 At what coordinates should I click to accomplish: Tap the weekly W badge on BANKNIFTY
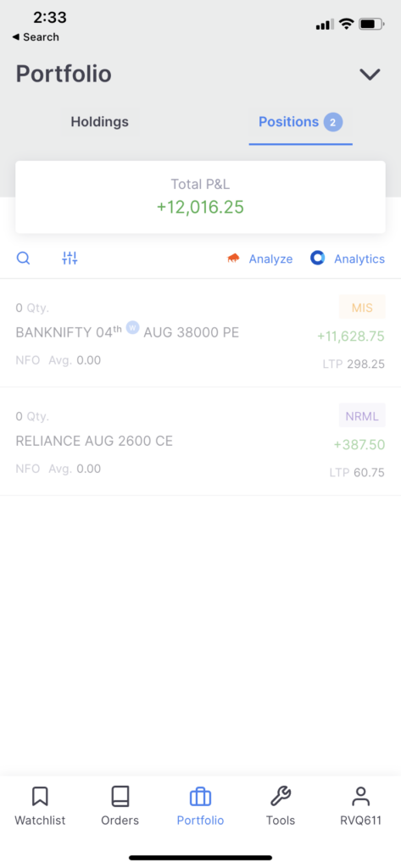pos(132,327)
